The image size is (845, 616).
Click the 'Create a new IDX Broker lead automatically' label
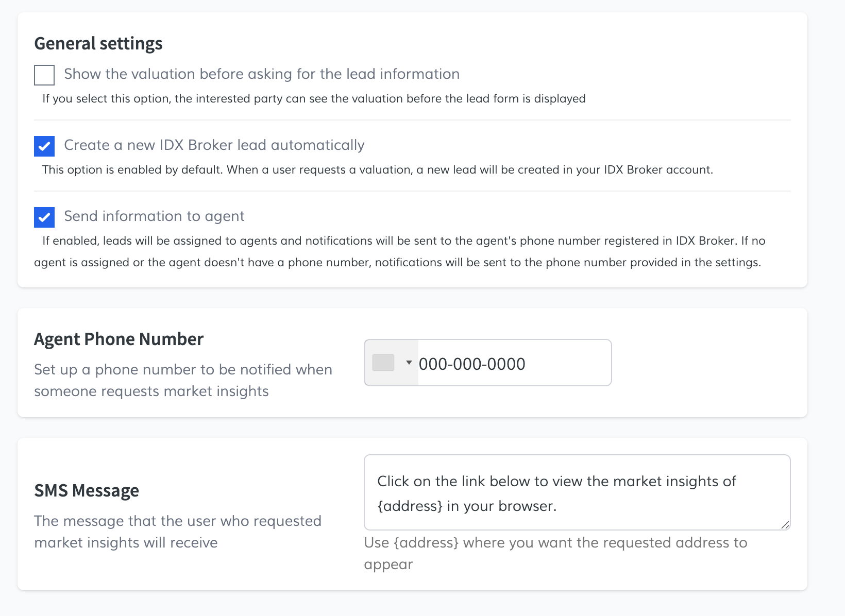click(214, 145)
